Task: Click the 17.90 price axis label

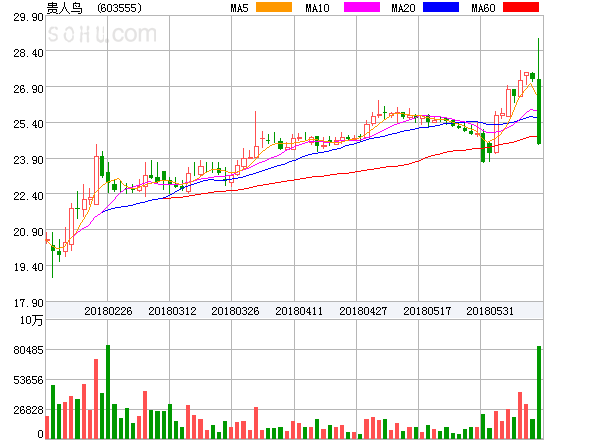Action: 28,303
